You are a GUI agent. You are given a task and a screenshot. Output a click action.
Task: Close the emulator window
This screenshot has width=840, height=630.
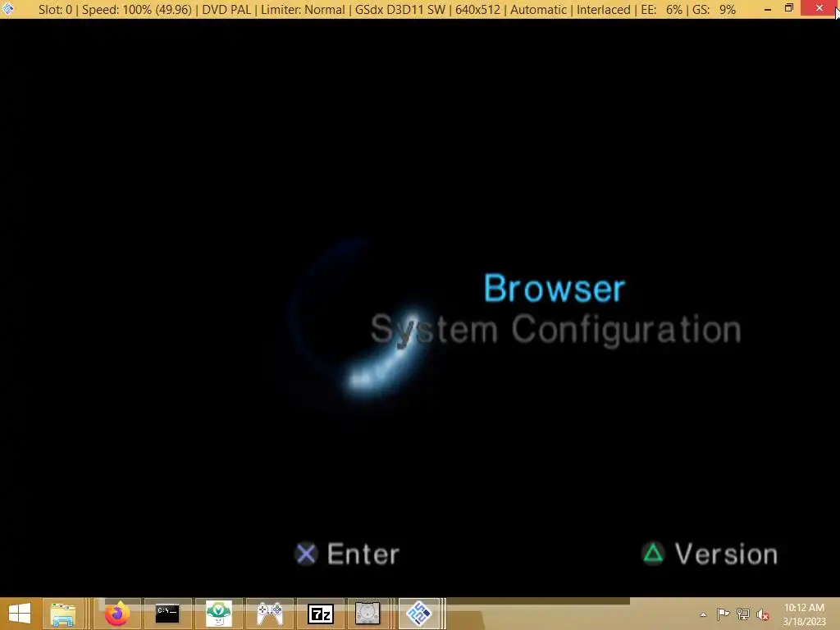point(819,8)
